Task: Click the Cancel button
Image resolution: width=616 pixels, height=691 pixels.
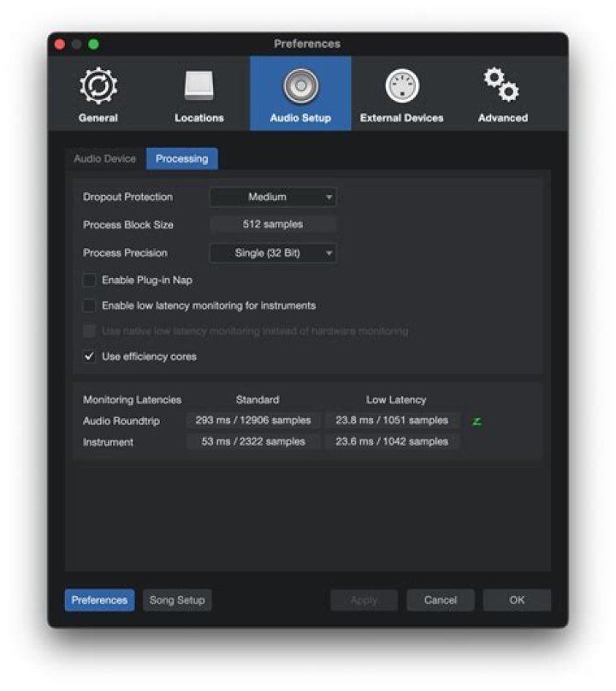Action: coord(441,600)
